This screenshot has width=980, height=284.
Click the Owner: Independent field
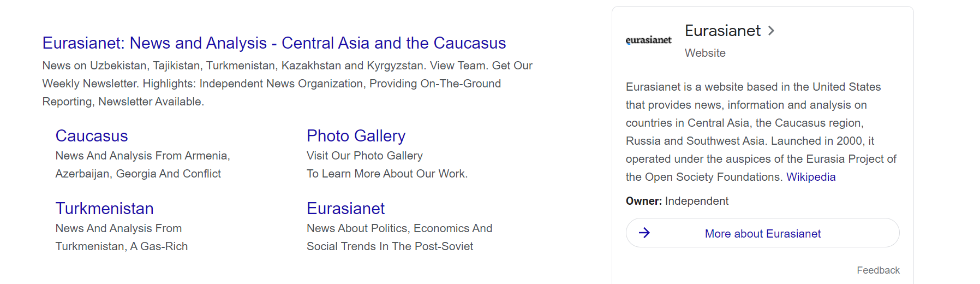coord(677,201)
